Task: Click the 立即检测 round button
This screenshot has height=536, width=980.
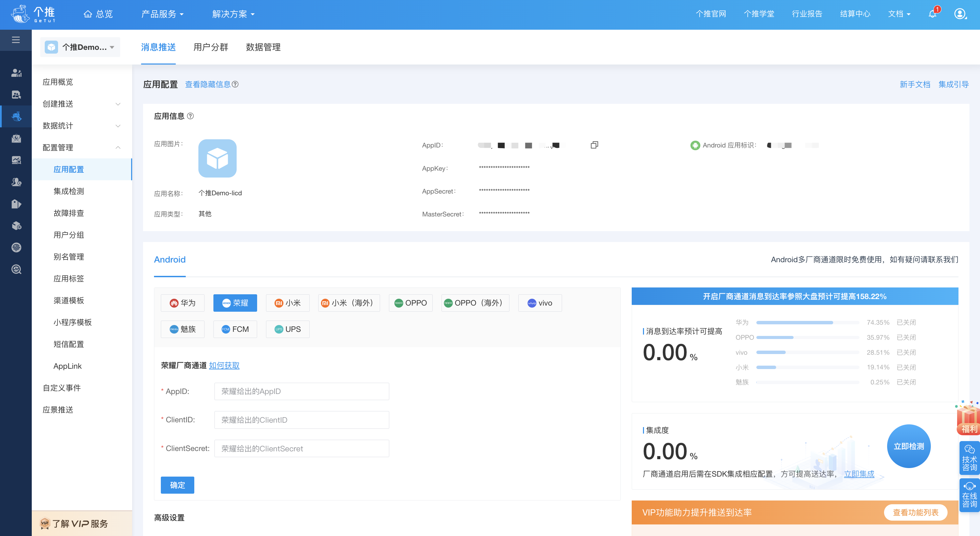Action: tap(909, 446)
